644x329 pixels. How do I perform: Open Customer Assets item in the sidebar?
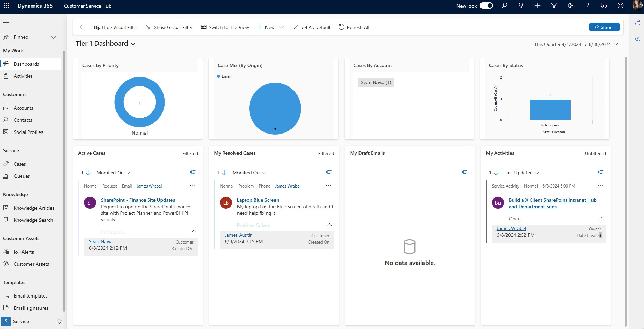click(30, 264)
